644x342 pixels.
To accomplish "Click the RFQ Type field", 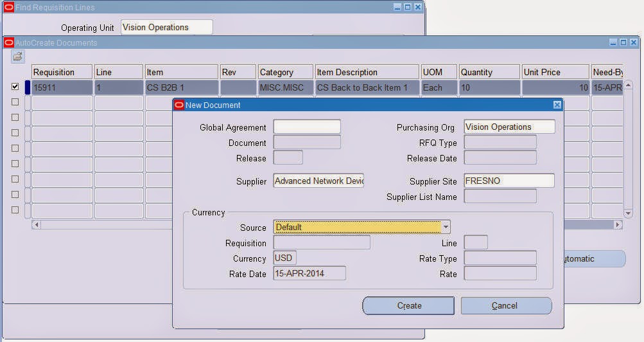I will [500, 142].
